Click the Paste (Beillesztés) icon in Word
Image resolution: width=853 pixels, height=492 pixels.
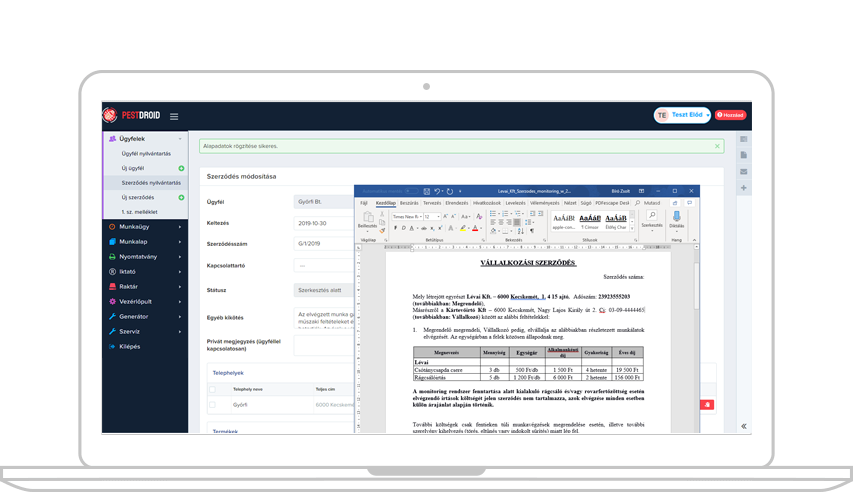367,217
